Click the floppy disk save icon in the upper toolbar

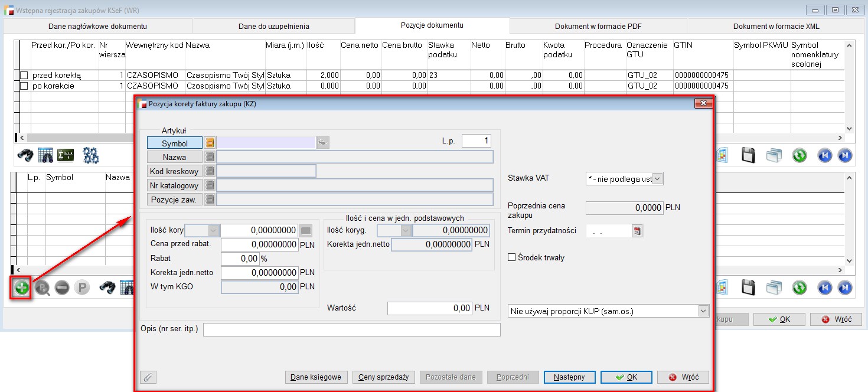point(748,155)
